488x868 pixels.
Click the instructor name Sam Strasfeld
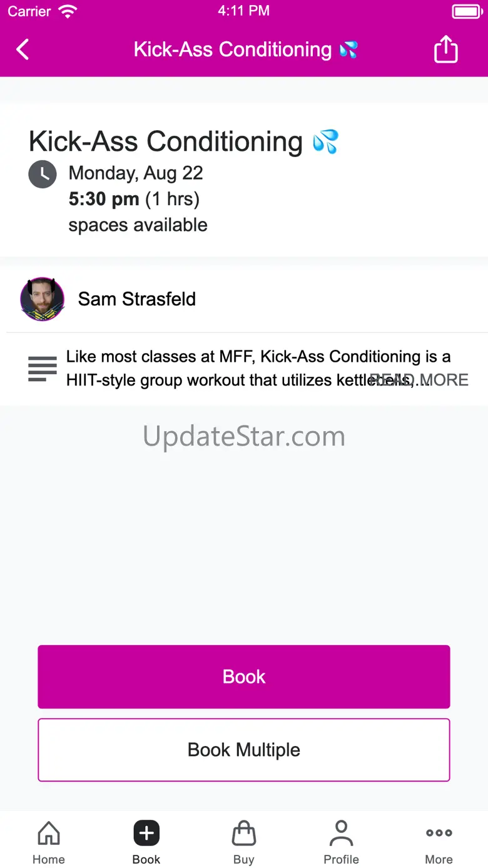tap(137, 299)
